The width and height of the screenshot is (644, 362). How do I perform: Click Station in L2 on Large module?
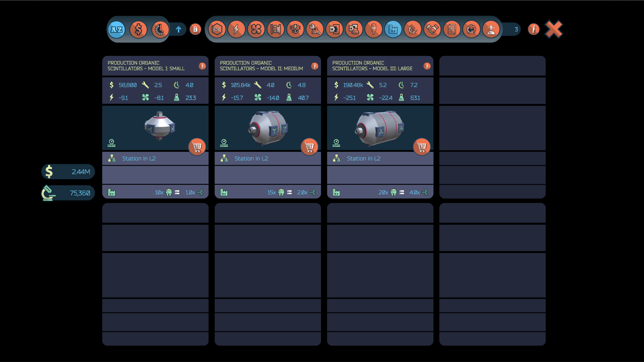point(363,159)
